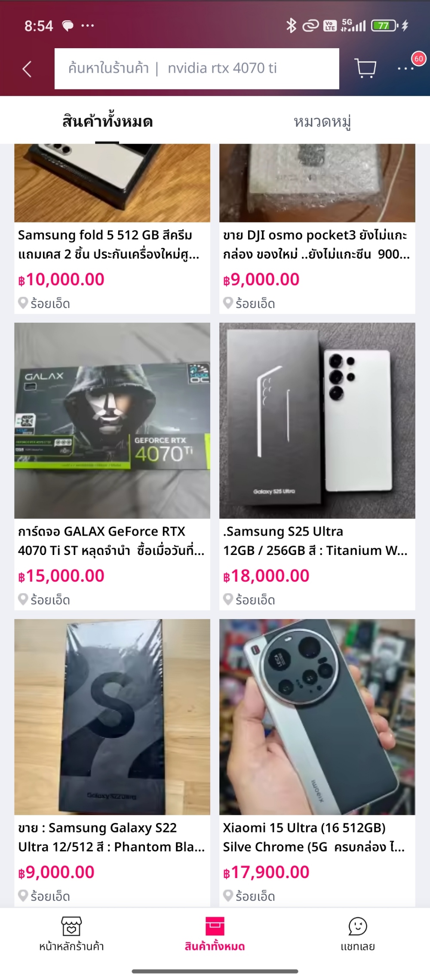
Task: Open Xiaomi 15 Ultra listing title
Action: 314,837
